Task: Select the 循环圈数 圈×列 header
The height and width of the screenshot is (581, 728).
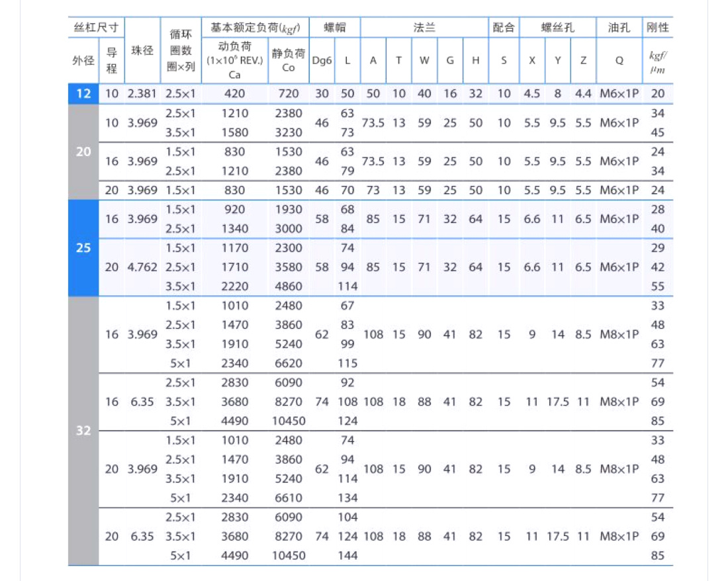Action: click(181, 50)
